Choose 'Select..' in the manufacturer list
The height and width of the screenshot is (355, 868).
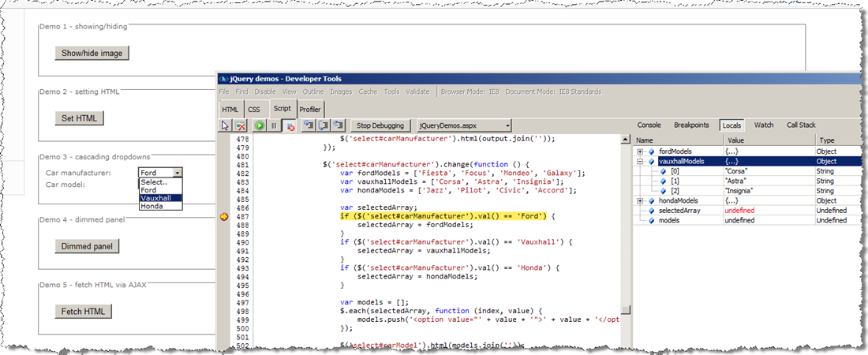[160, 181]
